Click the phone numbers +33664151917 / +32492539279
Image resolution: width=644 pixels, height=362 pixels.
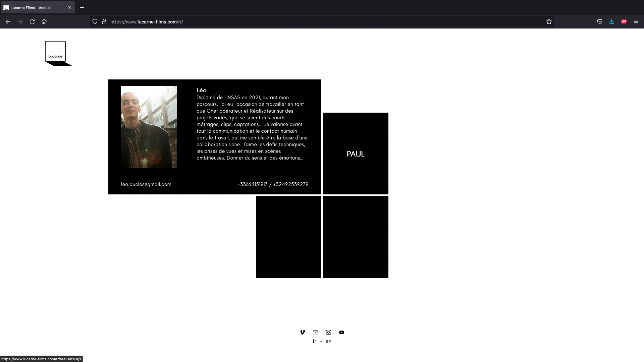point(273,184)
